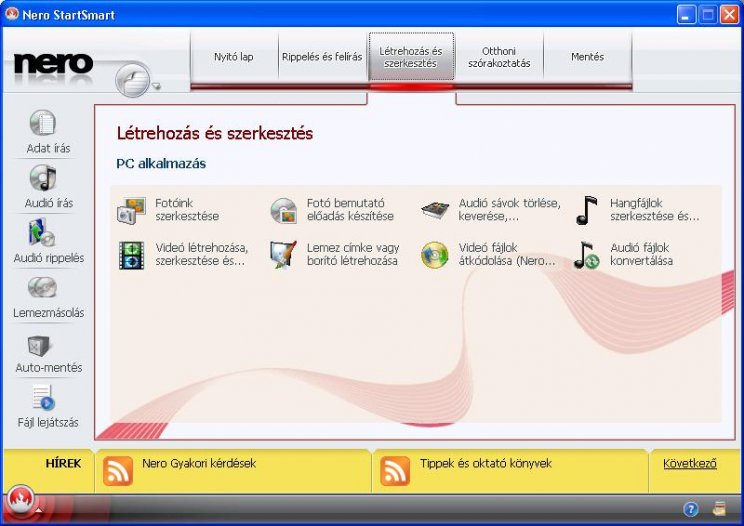Open the Videó fájlok átkódolása disc icon
The height and width of the screenshot is (526, 744).
click(435, 255)
